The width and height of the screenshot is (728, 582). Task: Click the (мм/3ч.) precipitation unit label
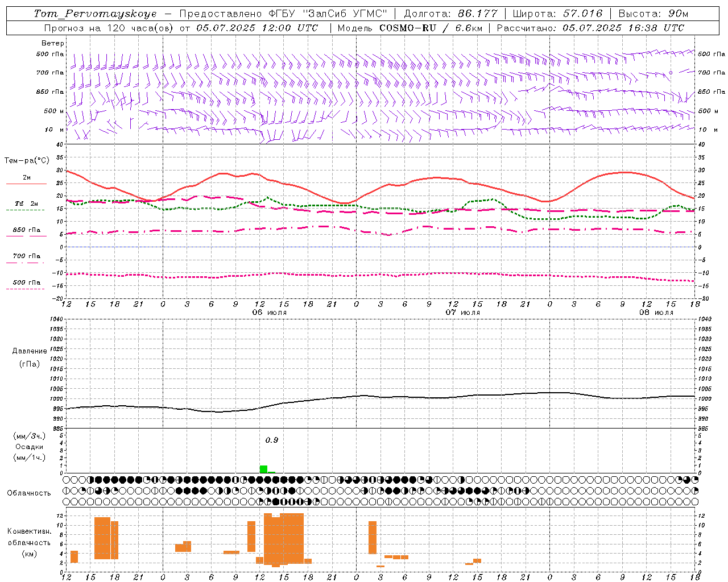coord(30,436)
